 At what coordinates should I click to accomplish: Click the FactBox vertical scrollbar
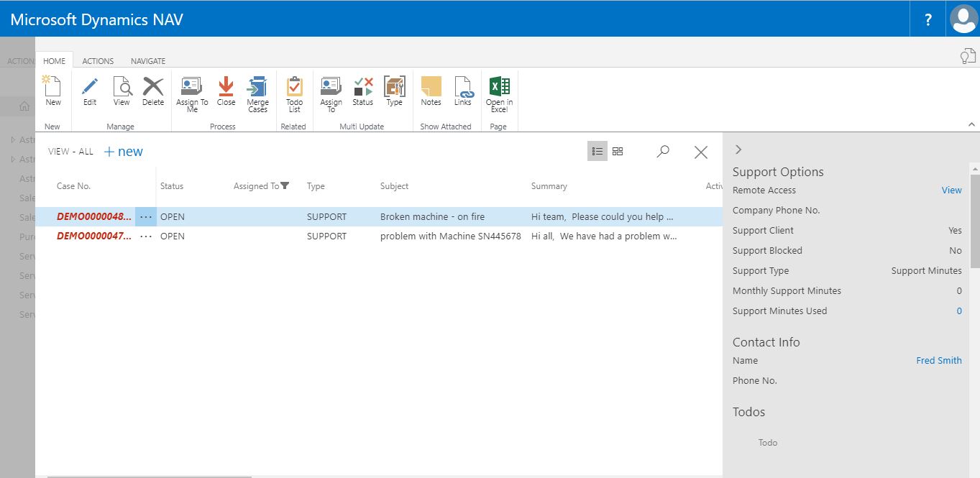pyautogui.click(x=975, y=220)
